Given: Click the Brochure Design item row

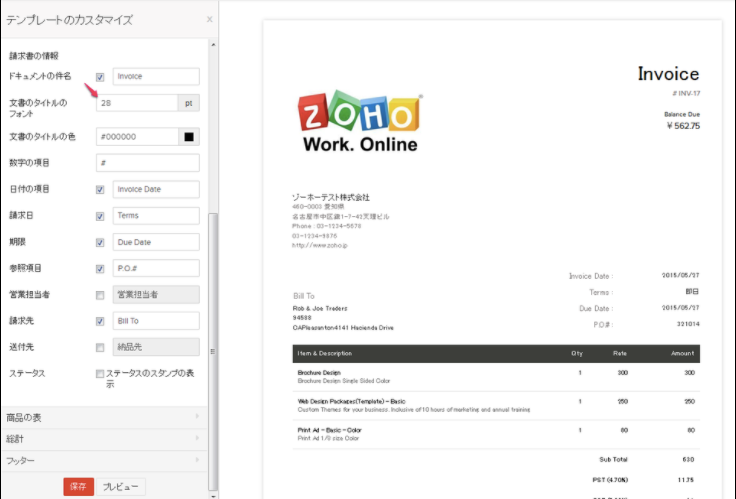Looking at the screenshot, I should pos(496,377).
